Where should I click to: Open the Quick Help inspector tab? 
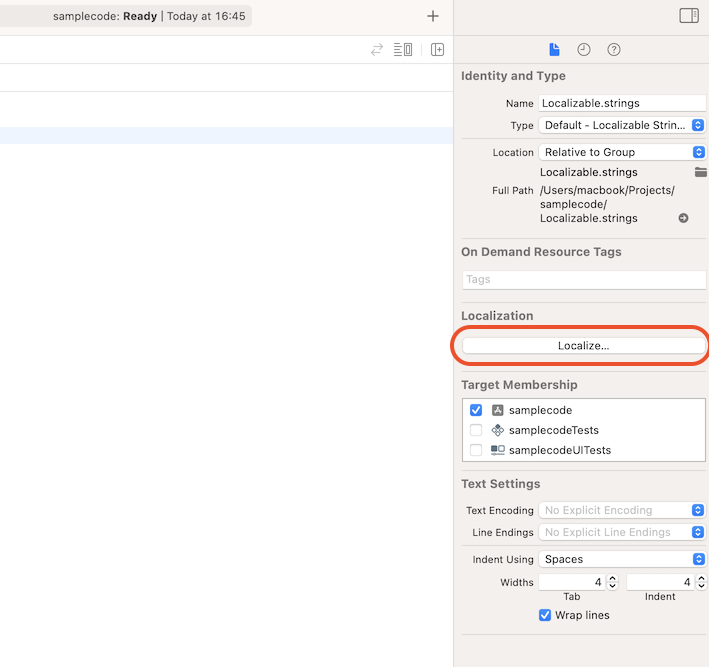pos(614,50)
